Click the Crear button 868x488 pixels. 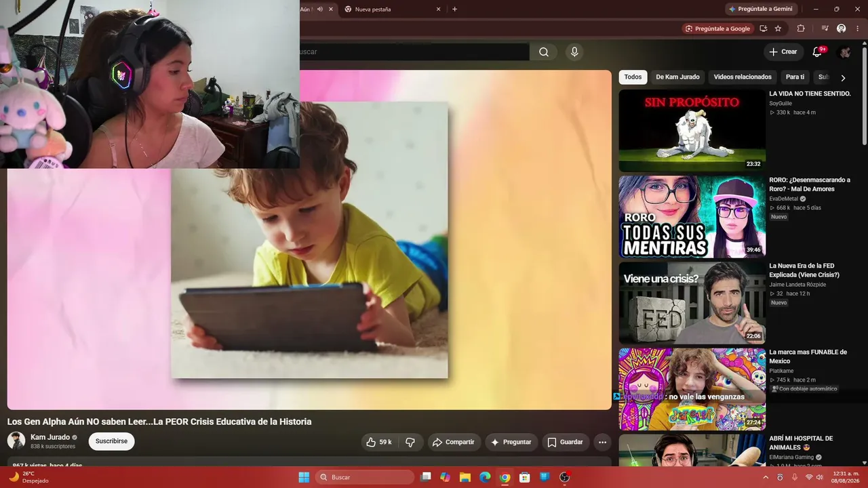pyautogui.click(x=783, y=52)
